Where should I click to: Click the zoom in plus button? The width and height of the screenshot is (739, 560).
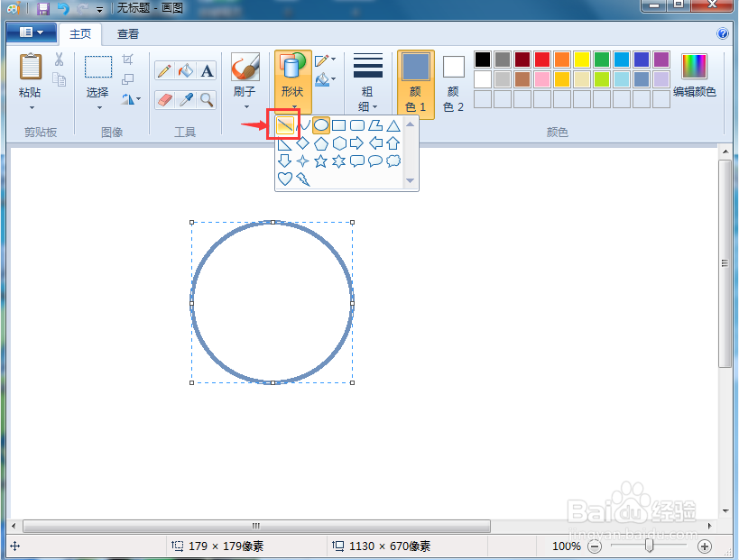click(x=705, y=546)
